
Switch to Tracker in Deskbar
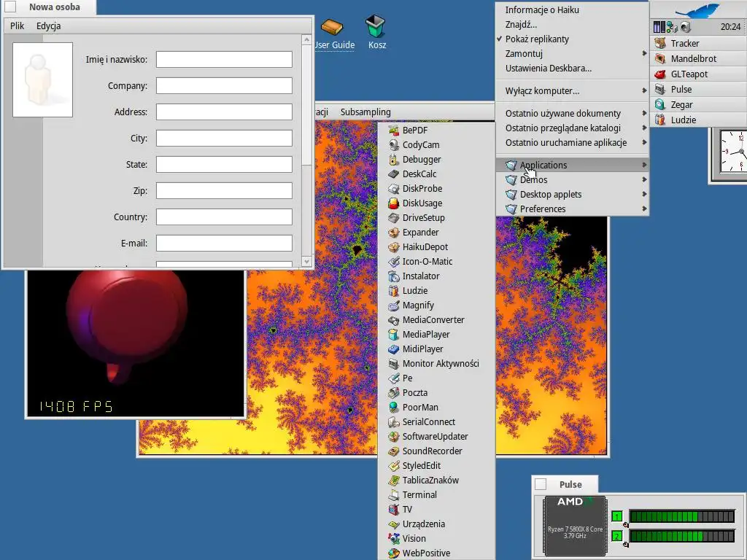(x=698, y=43)
